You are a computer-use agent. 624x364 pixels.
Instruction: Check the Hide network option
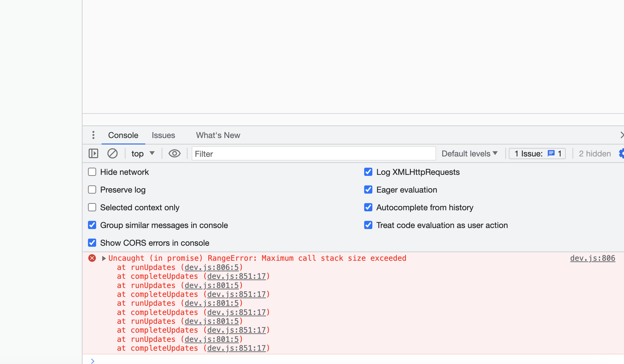point(92,172)
